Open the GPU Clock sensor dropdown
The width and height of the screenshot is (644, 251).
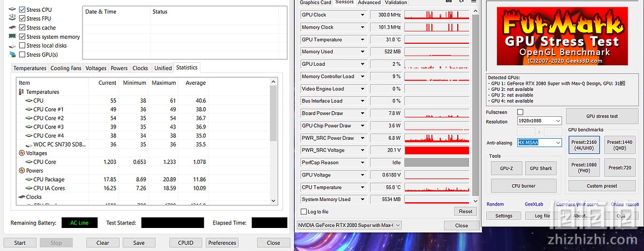tap(362, 15)
